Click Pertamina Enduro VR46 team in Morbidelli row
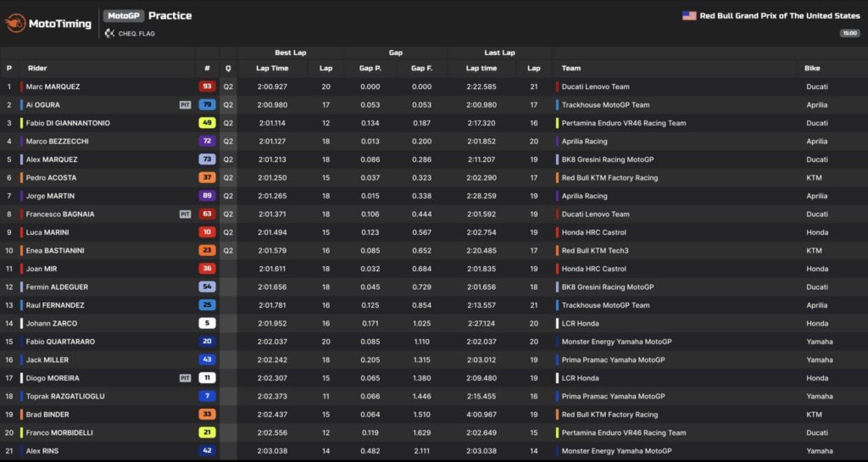Image resolution: width=868 pixels, height=462 pixels. click(623, 432)
